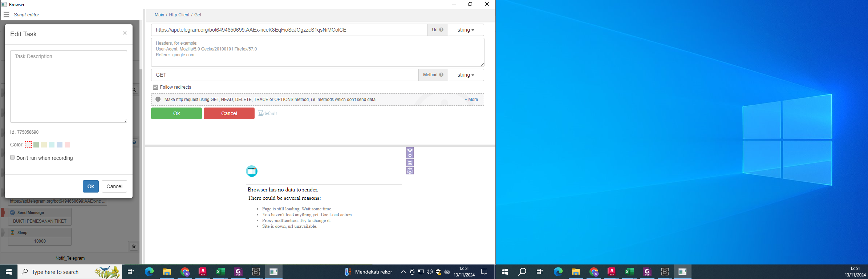Click the hourglass default timeout icon
Viewport: 868px width, 279px height.
coord(261,113)
